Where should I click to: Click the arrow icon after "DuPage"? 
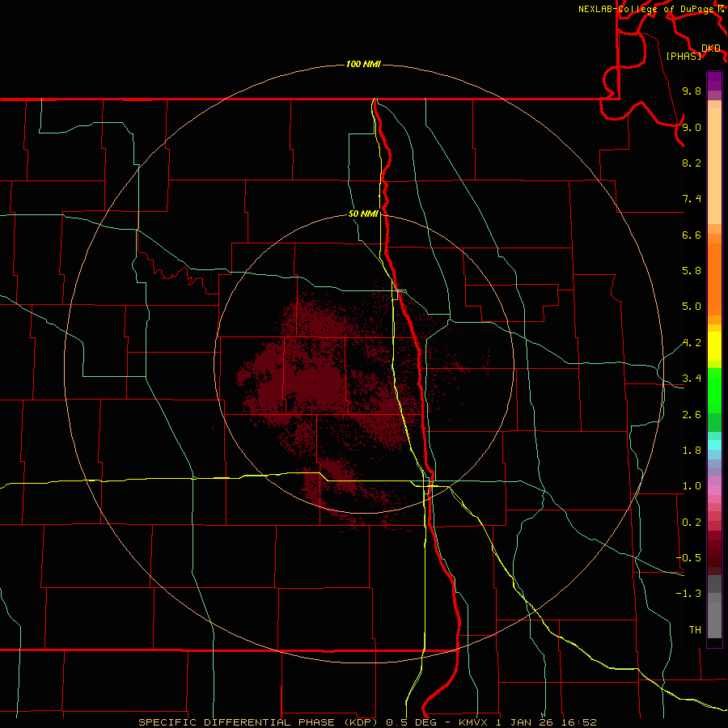(x=721, y=9)
